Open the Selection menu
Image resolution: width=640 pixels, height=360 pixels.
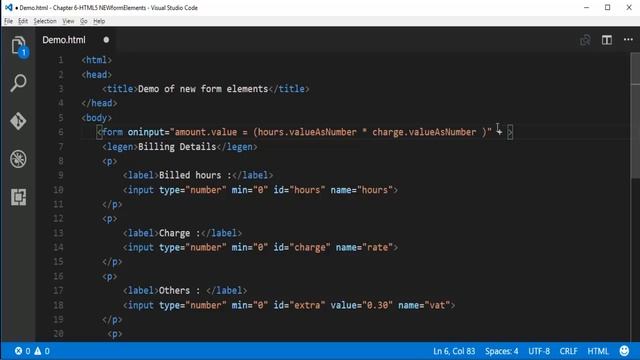(45, 21)
